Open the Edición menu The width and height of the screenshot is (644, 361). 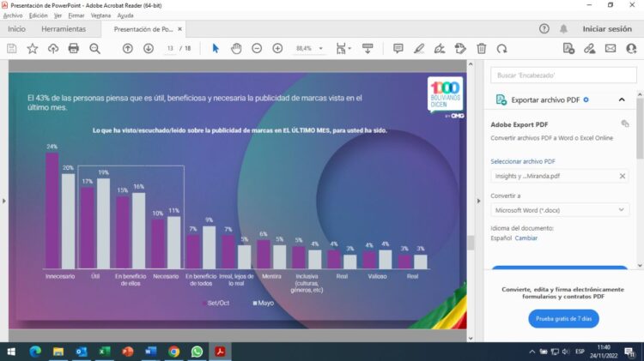click(38, 15)
